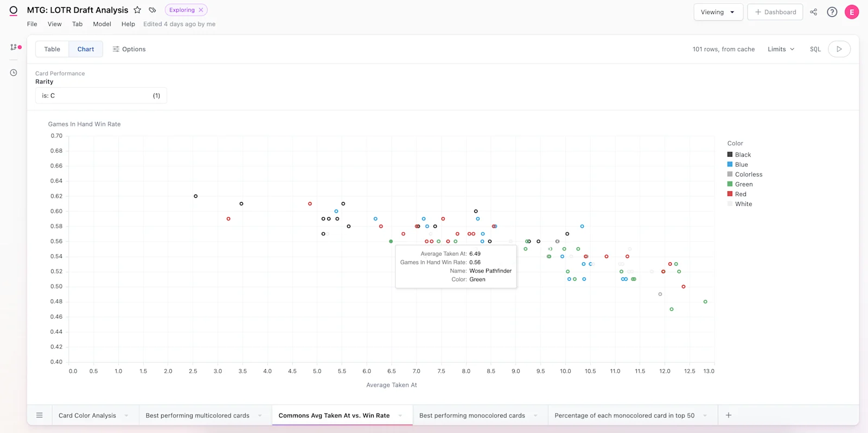The image size is (868, 433).
Task: Open the tab list hamburger icon
Action: tap(40, 415)
